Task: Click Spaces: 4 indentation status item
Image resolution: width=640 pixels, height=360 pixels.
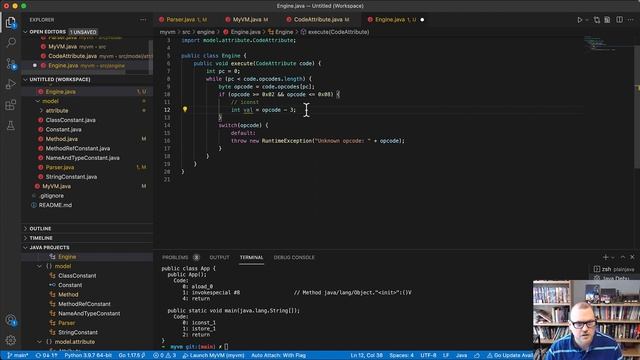Action: (x=401, y=356)
